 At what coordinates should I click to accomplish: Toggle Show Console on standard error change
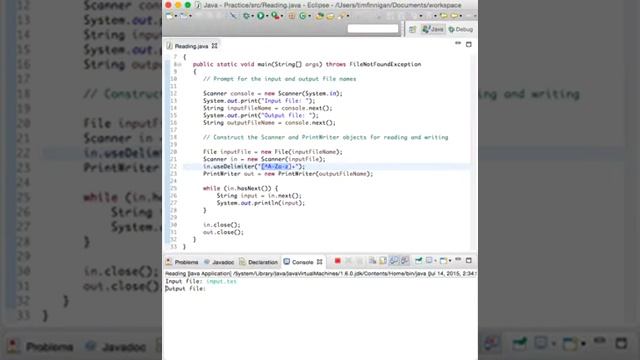click(x=405, y=261)
